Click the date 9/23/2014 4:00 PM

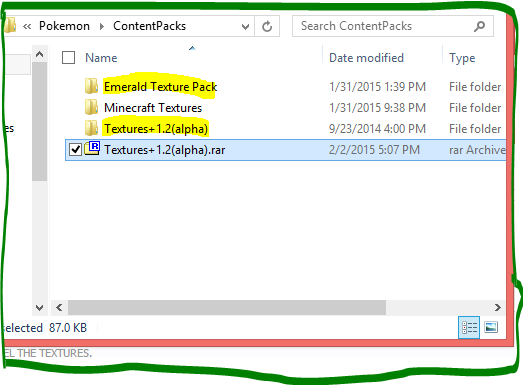pos(377,129)
